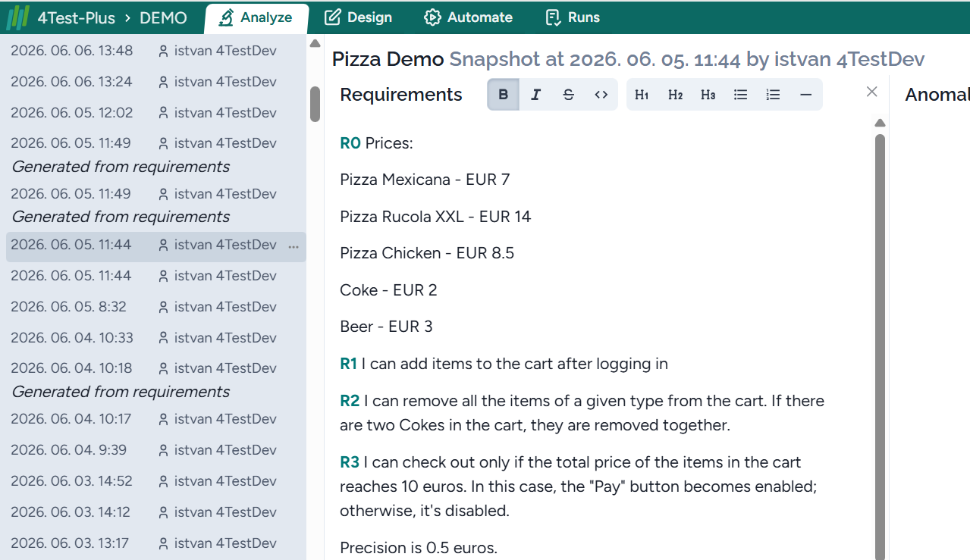The height and width of the screenshot is (560, 970).
Task: Close the Requirements panel
Action: coord(871,92)
